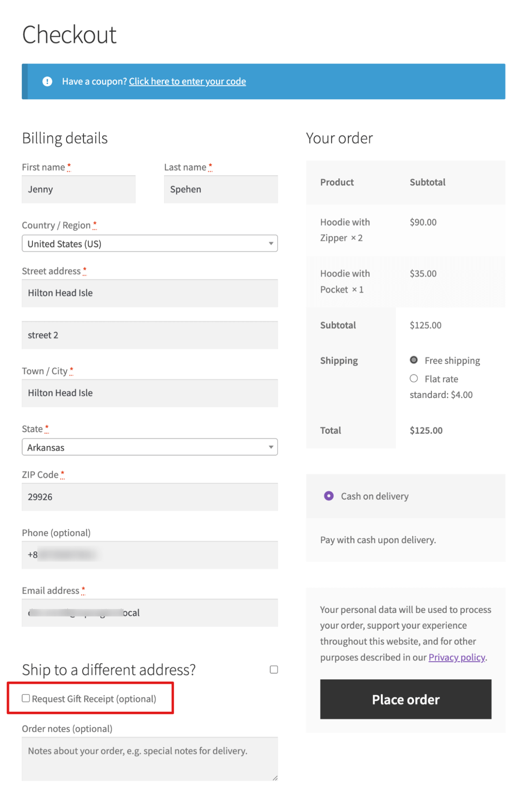Select the Cash on delivery payment method

(x=329, y=496)
